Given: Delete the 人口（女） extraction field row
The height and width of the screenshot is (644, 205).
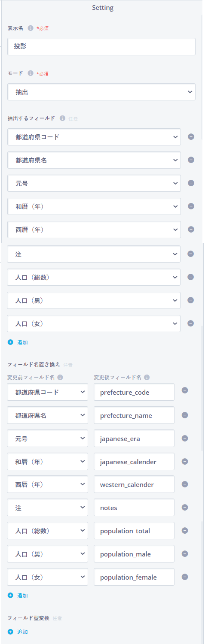Looking at the screenshot, I should (x=191, y=323).
